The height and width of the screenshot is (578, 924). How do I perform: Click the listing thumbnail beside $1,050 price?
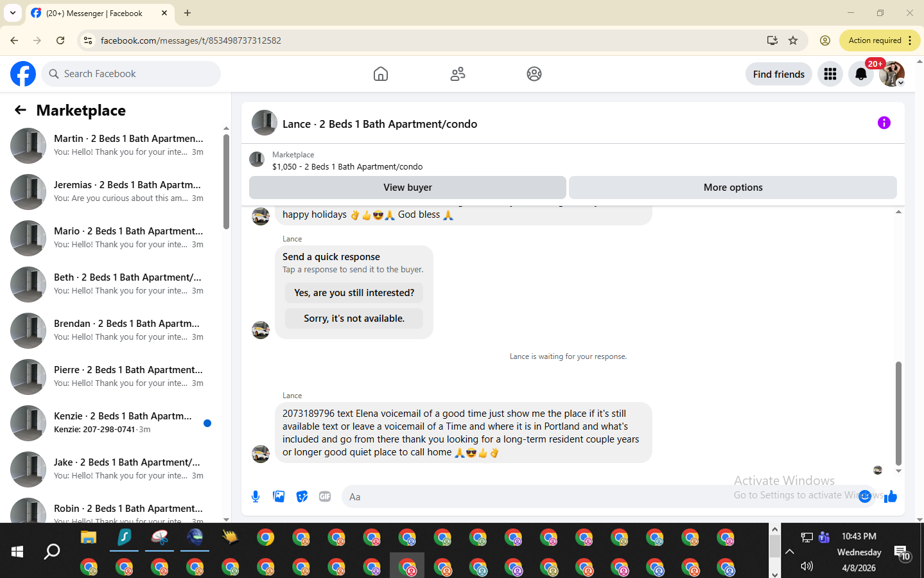[257, 159]
